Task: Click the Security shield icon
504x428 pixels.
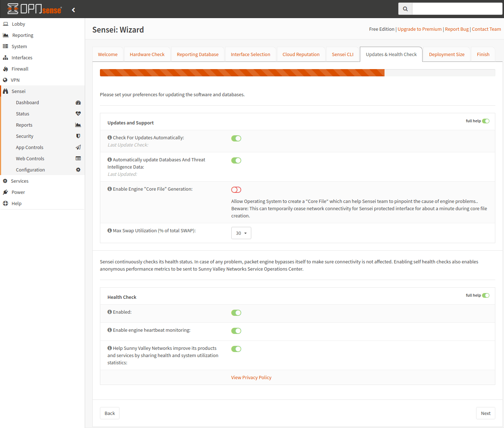Action: tap(78, 136)
